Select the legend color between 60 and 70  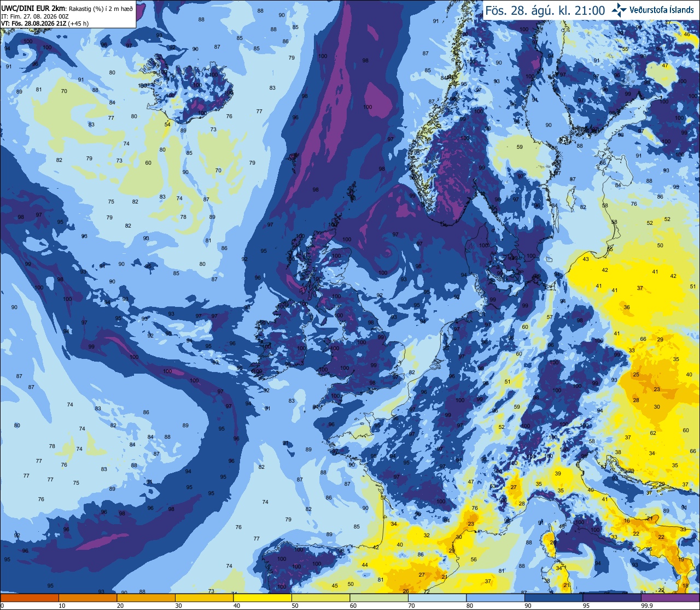(379, 597)
